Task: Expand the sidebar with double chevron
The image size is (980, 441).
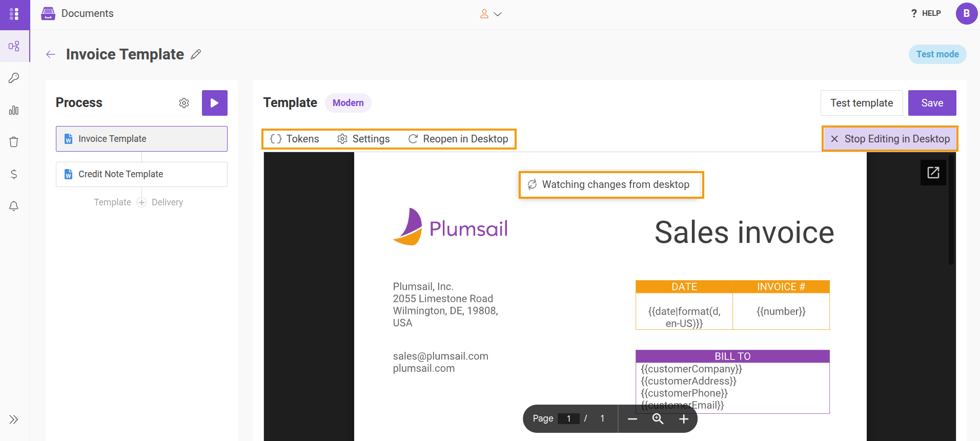Action: tap(14, 419)
